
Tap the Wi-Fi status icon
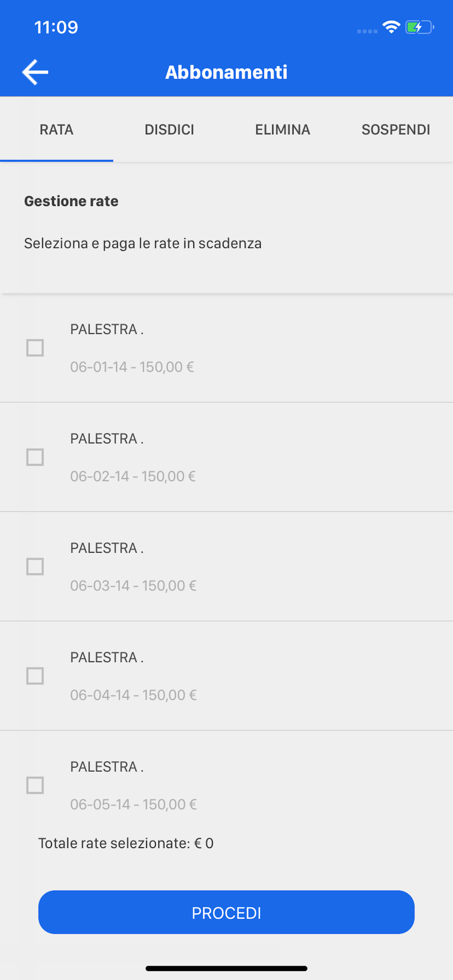[391, 27]
